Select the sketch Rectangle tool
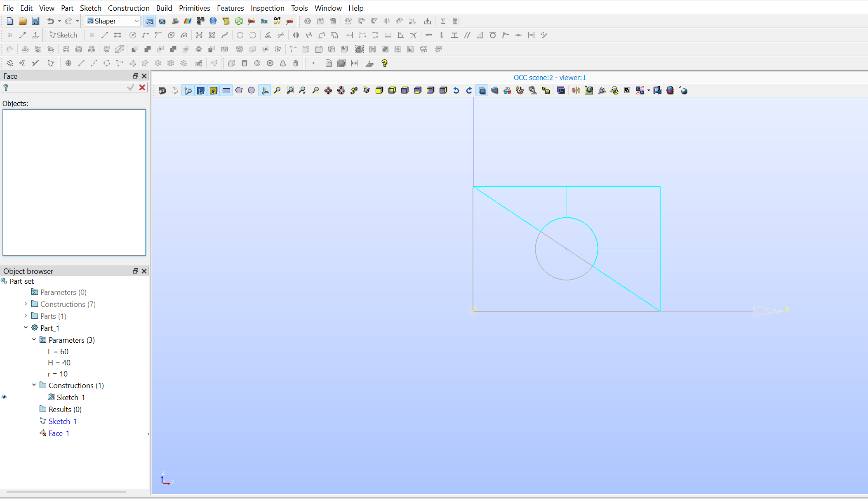The width and height of the screenshot is (868, 499). click(x=118, y=35)
